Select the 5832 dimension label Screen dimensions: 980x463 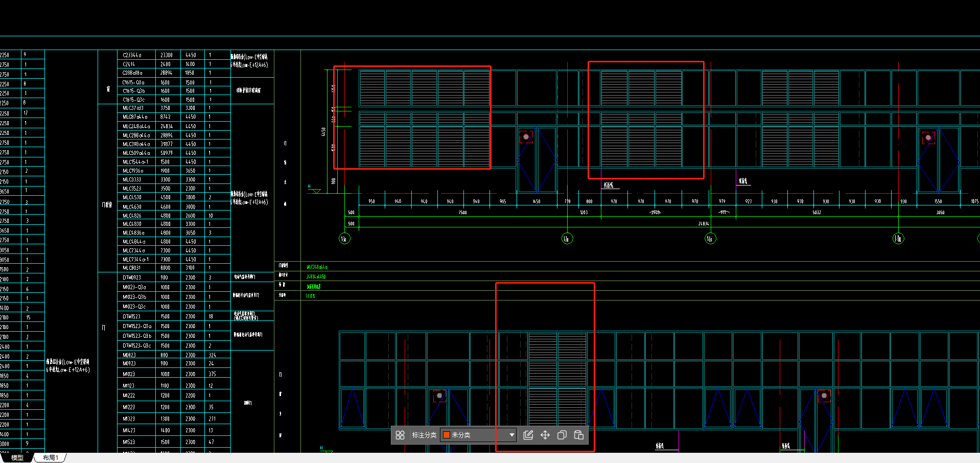[x=816, y=213]
